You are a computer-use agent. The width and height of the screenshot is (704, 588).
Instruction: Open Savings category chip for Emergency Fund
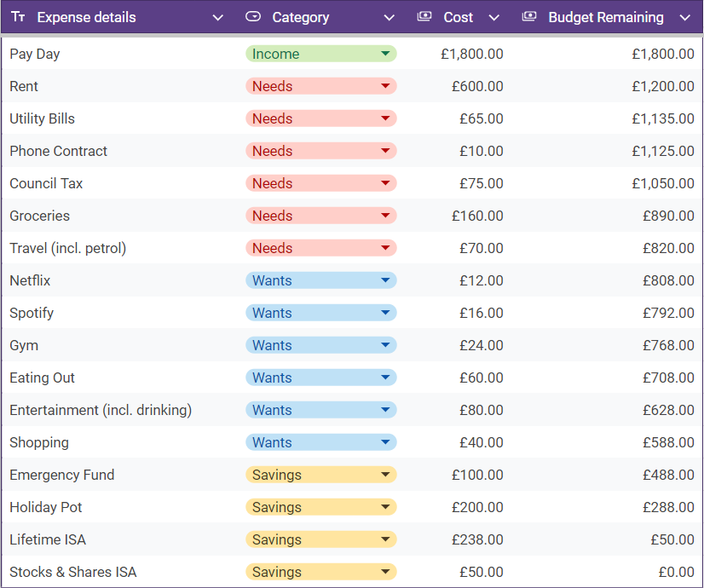[x=320, y=475]
